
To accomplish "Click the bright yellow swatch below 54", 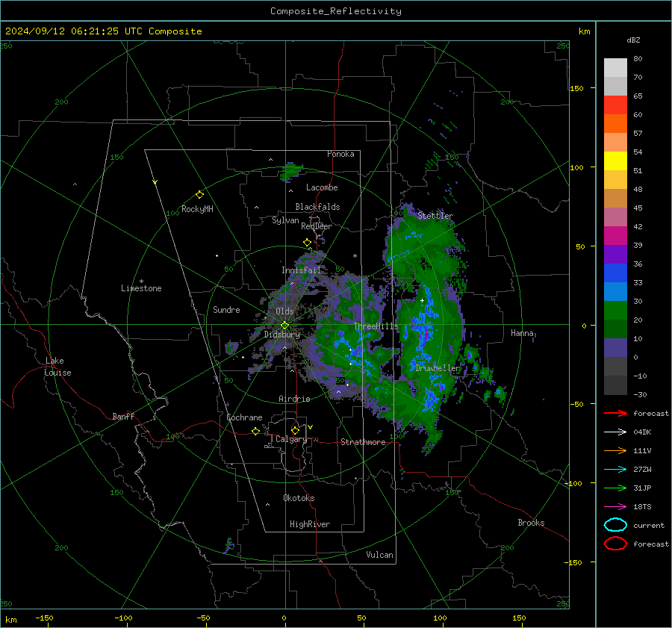I will [615, 161].
